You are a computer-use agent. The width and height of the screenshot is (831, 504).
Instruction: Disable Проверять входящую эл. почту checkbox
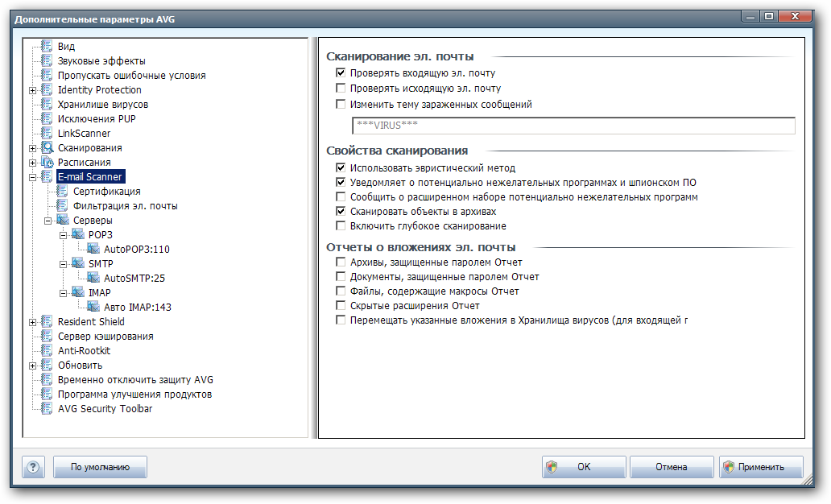tap(341, 72)
